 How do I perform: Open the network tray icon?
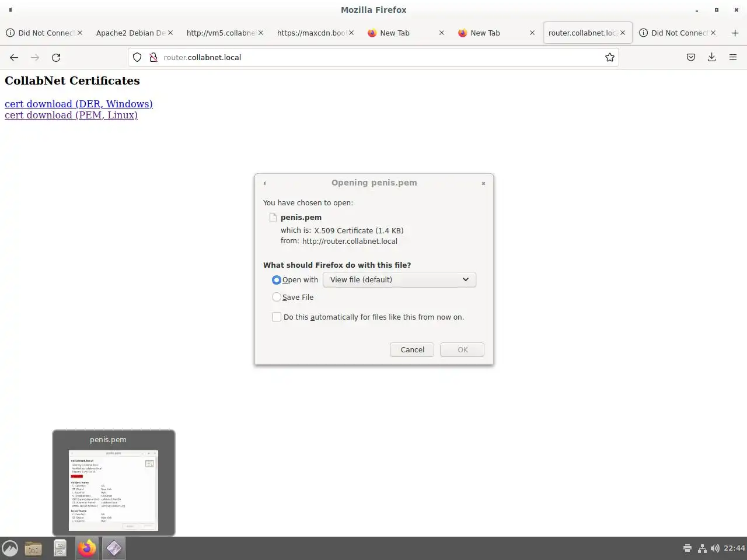702,548
